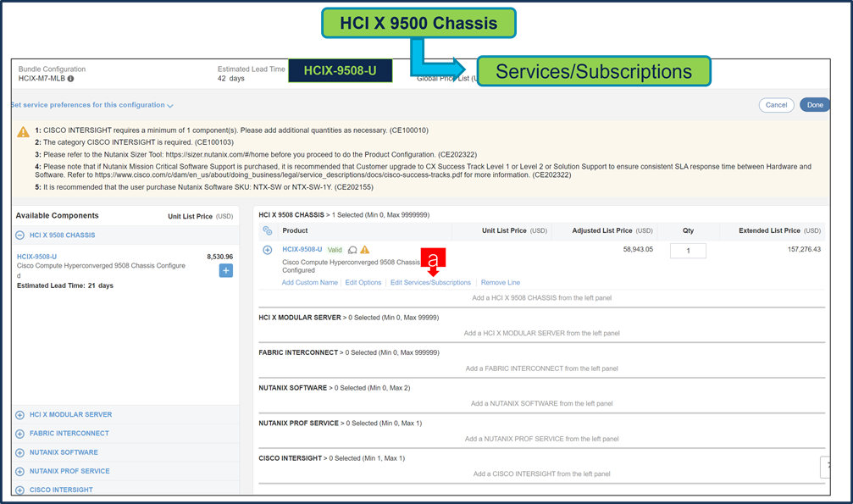This screenshot has width=853, height=504.
Task: Open Add Custom Name link
Action: coord(309,282)
